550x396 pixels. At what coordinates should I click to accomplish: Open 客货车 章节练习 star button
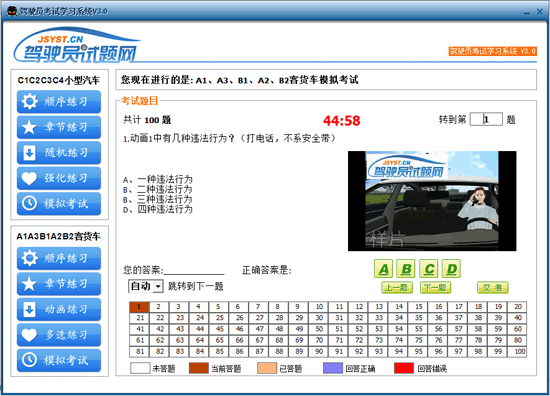pyautogui.click(x=59, y=284)
